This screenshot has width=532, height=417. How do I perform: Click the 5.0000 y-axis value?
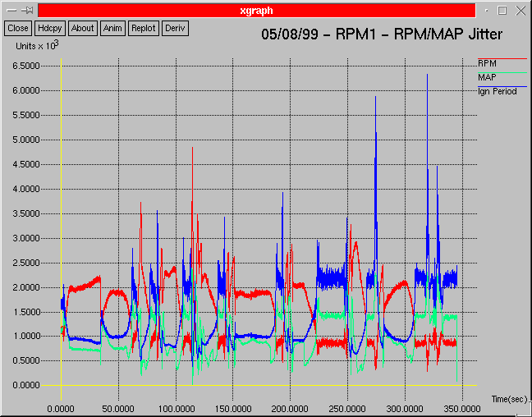[x=26, y=140]
